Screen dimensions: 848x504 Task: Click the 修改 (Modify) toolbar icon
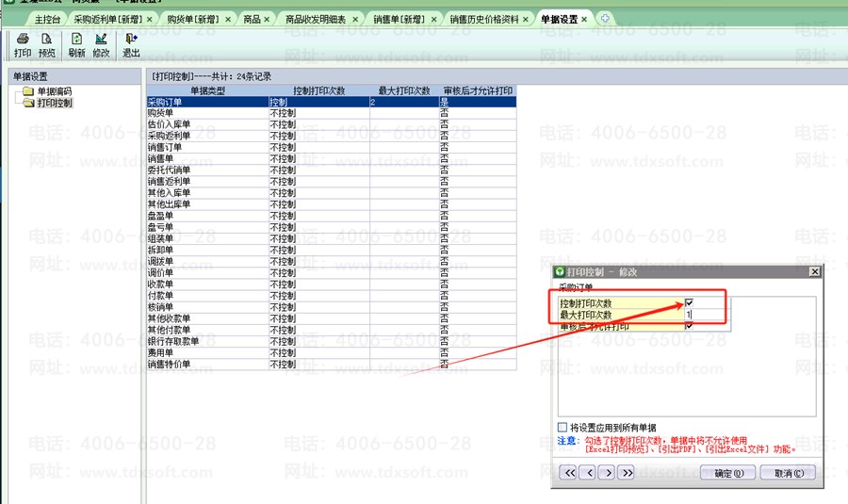point(101,44)
